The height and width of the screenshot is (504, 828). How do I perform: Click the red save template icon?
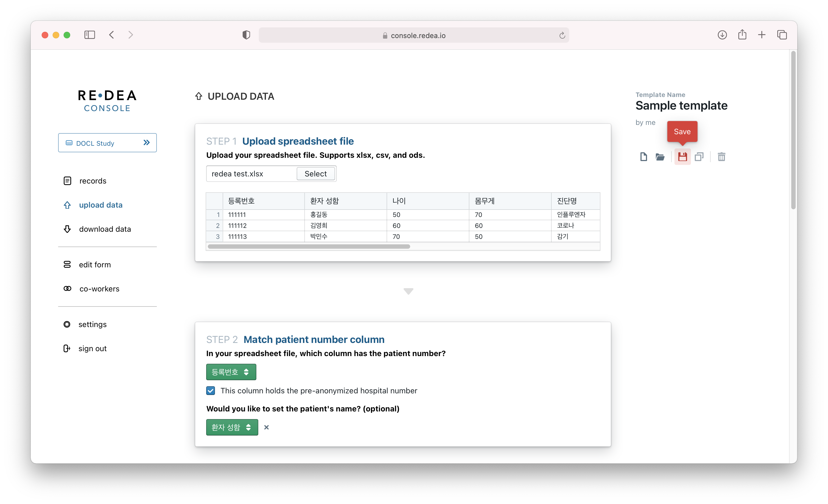(x=682, y=157)
